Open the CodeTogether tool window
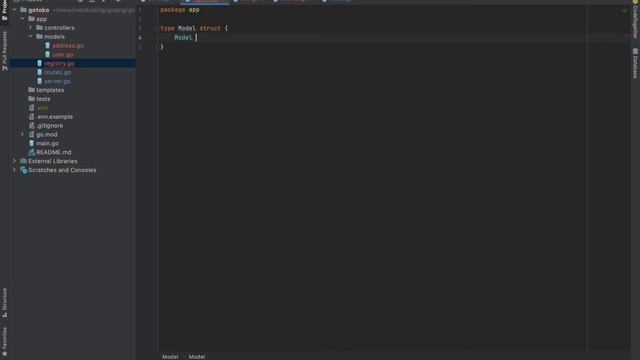 pos(635,20)
